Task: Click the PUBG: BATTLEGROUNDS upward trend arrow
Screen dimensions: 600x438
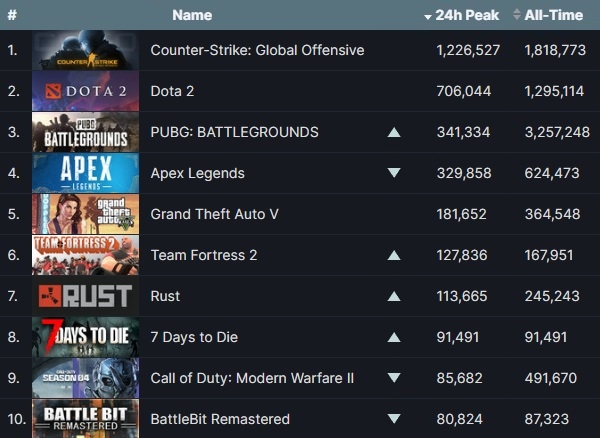Action: (x=394, y=132)
